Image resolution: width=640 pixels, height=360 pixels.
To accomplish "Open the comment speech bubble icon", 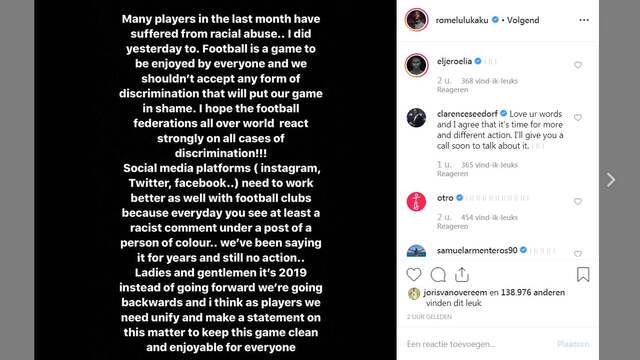I will click(438, 275).
